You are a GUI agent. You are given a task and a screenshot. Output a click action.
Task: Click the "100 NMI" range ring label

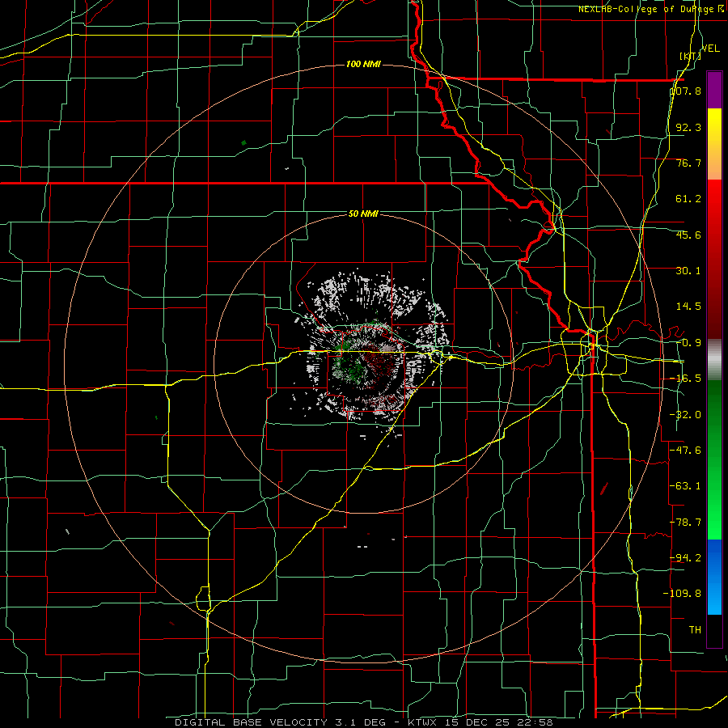click(x=363, y=64)
